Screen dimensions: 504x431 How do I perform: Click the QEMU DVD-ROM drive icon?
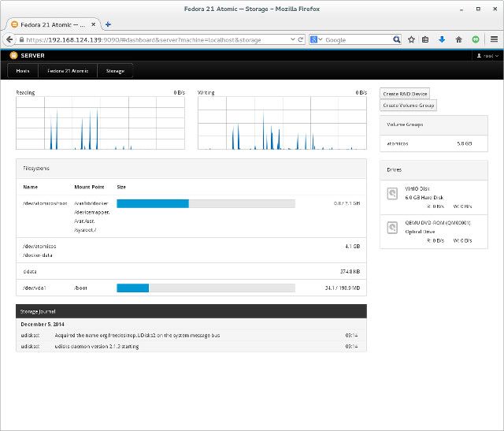click(x=392, y=228)
